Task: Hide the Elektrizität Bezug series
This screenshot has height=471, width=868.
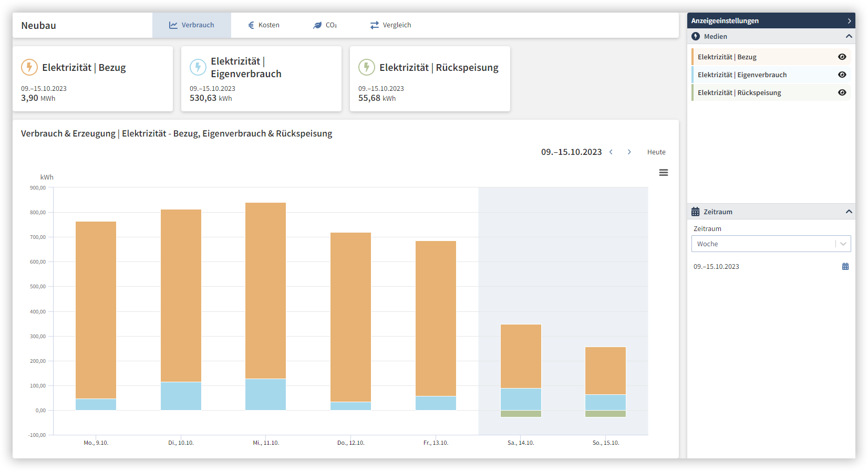Action: tap(842, 57)
